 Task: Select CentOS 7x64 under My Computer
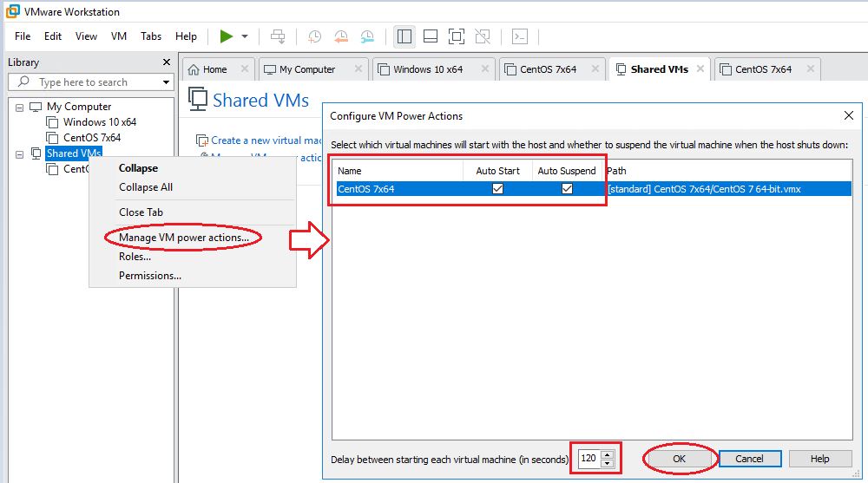click(x=92, y=137)
